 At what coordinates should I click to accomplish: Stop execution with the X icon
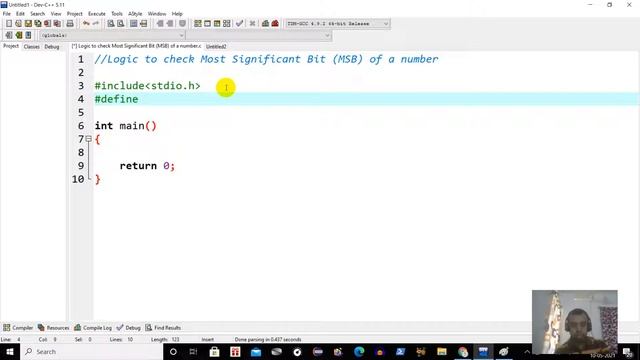pyautogui.click(x=252, y=24)
